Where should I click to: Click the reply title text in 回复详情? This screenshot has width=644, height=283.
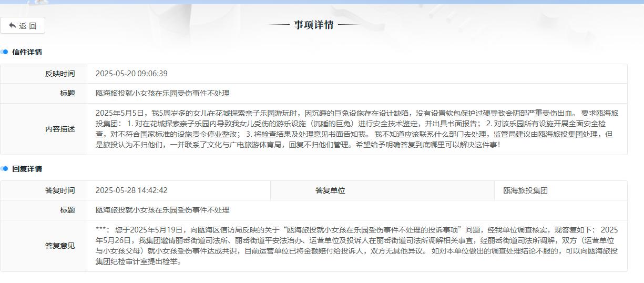[162, 210]
